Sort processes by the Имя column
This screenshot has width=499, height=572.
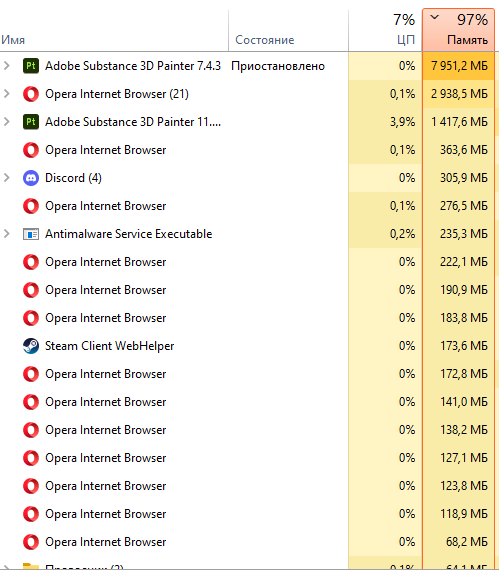pos(114,30)
